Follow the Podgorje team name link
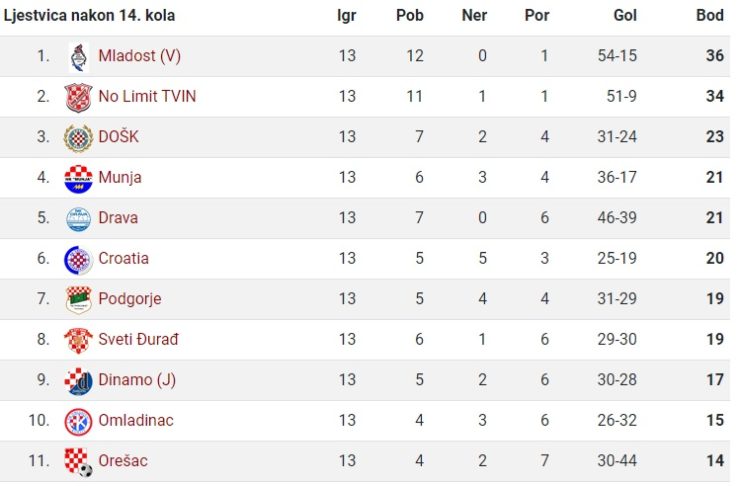The height and width of the screenshot is (486, 741). pyautogui.click(x=130, y=299)
